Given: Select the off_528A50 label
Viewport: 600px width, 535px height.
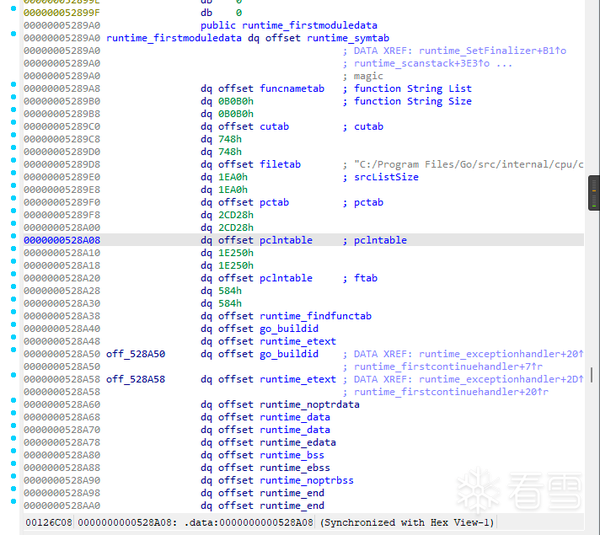Looking at the screenshot, I should pyautogui.click(x=135, y=354).
